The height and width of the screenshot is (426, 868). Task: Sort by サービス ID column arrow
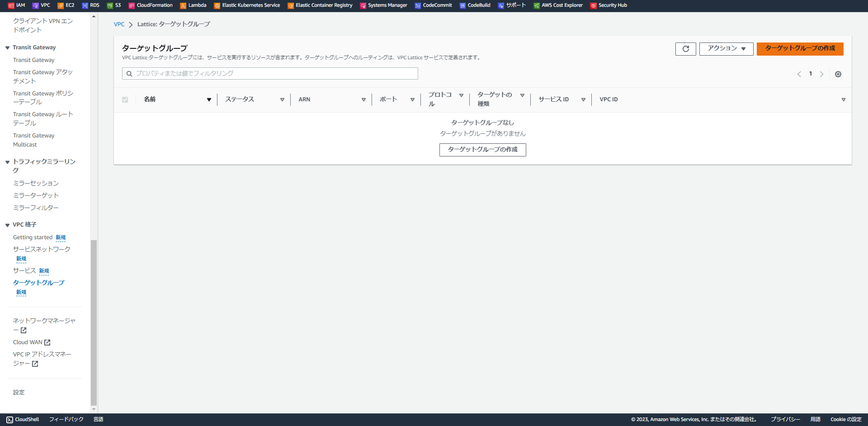tap(583, 99)
